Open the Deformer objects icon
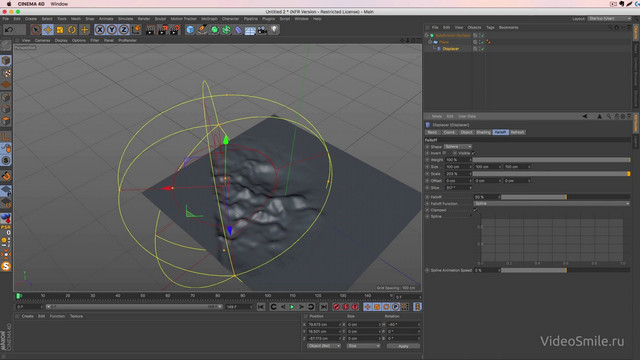Screen dimensions: 640x360 (x=238, y=30)
